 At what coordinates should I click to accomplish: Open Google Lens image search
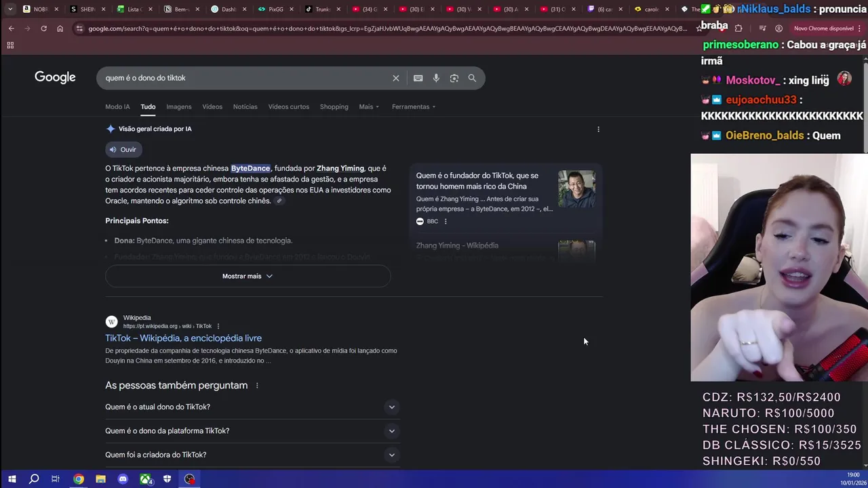tap(454, 78)
